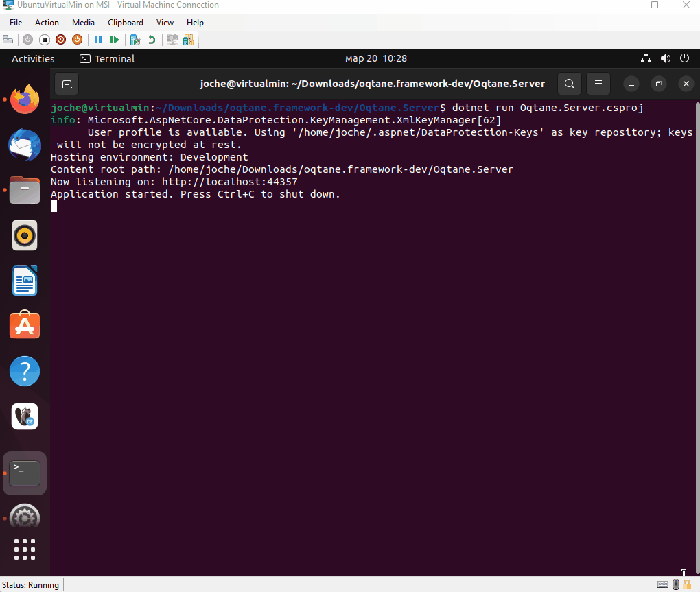The height and width of the screenshot is (592, 700).
Task: Open the Terminal app menu in top bar
Action: pyautogui.click(x=107, y=59)
